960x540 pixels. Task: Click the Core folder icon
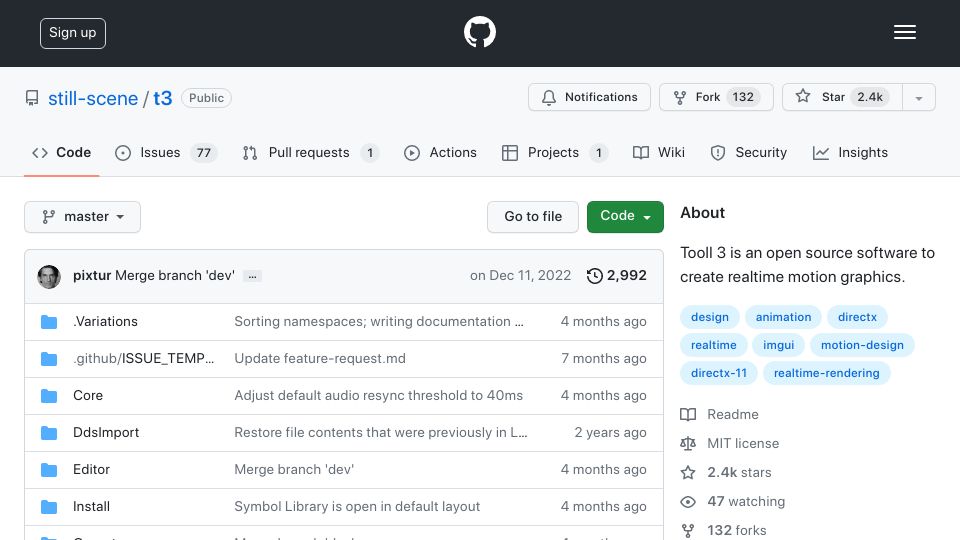49,396
